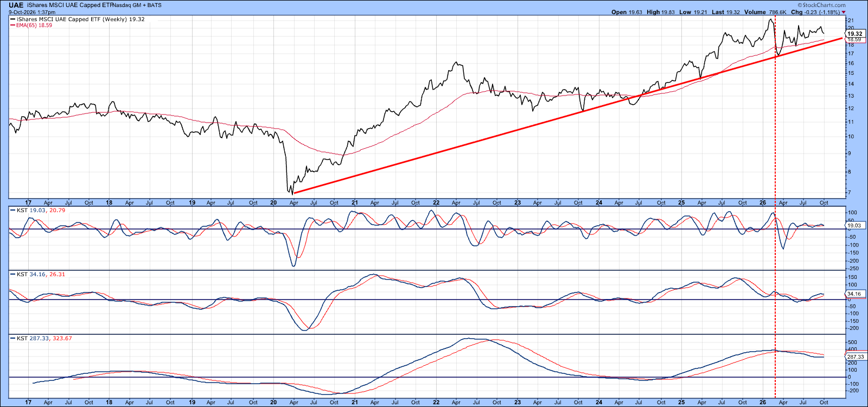The image size is (868, 407).
Task: Click year '24' on the bottom time axis
Action: click(x=599, y=402)
